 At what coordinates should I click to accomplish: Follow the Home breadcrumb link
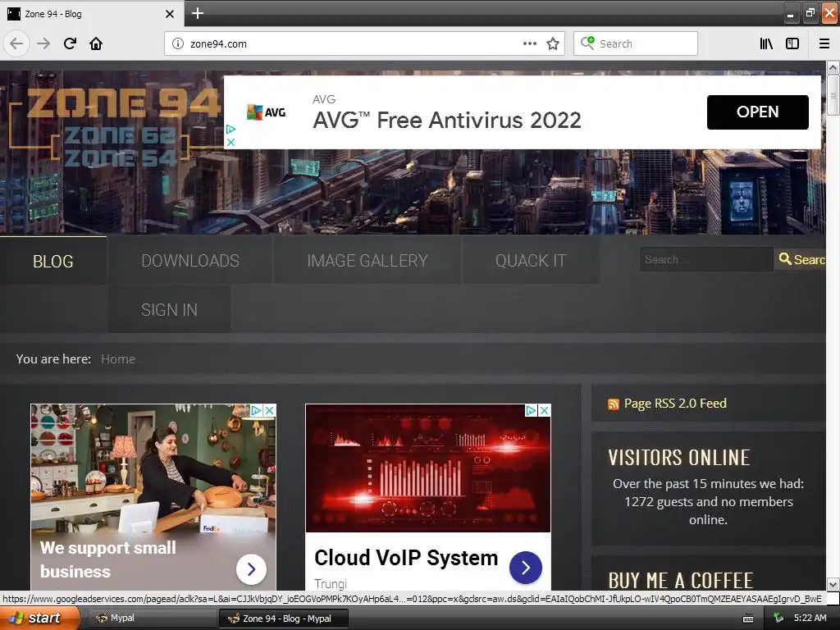coord(118,359)
